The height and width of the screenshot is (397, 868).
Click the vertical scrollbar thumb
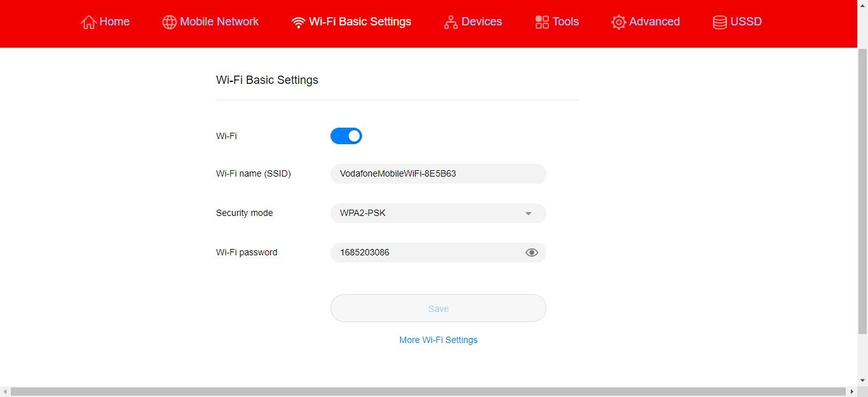point(862,191)
